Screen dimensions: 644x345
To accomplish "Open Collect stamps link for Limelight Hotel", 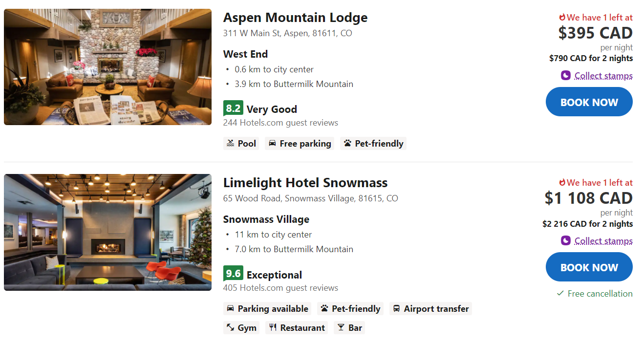I will (x=603, y=241).
